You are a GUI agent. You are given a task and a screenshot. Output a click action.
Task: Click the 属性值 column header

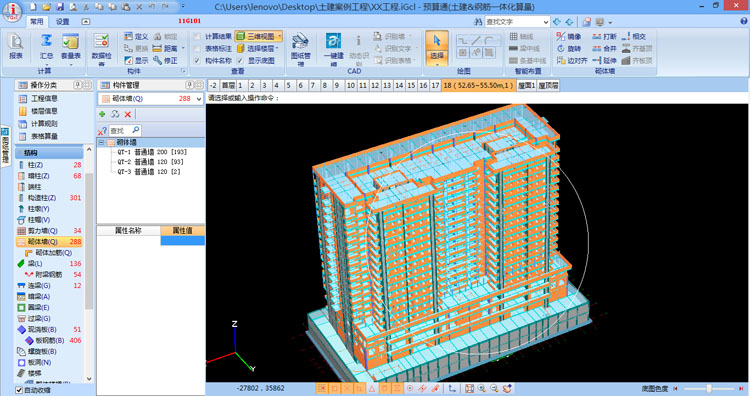[182, 231]
